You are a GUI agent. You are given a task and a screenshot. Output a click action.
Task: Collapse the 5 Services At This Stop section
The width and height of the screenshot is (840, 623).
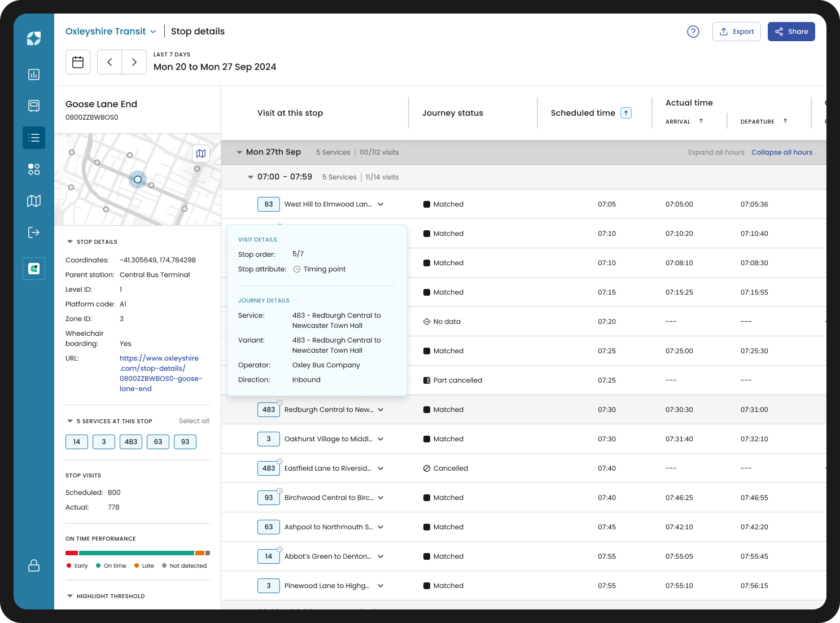point(70,421)
